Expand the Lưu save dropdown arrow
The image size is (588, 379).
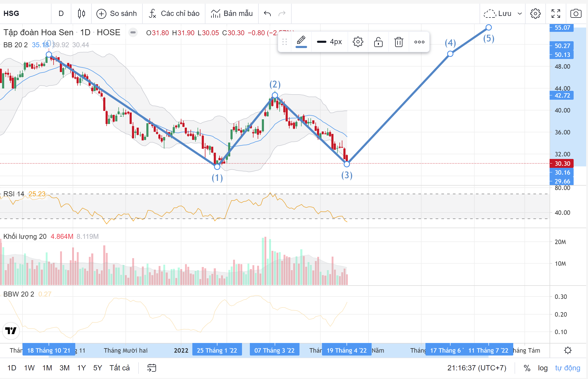pos(520,14)
